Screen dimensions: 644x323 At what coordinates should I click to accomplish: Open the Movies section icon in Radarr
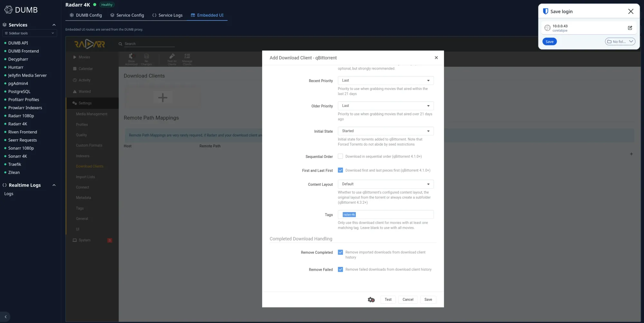[x=75, y=57]
